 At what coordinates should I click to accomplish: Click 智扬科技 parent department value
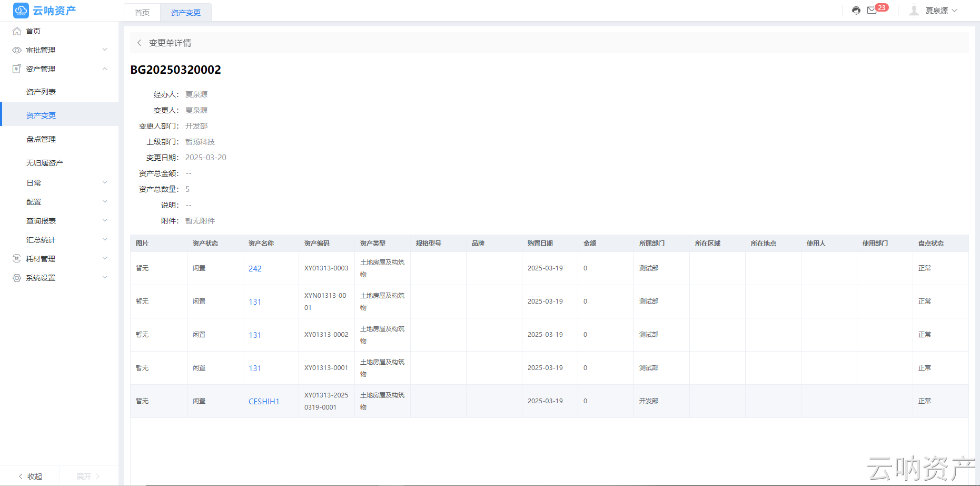tap(200, 142)
